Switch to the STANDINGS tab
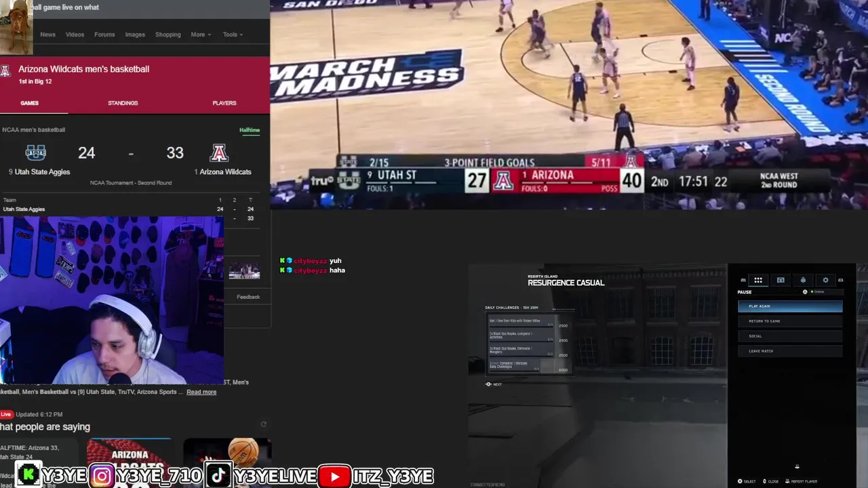The image size is (868, 488). [123, 103]
